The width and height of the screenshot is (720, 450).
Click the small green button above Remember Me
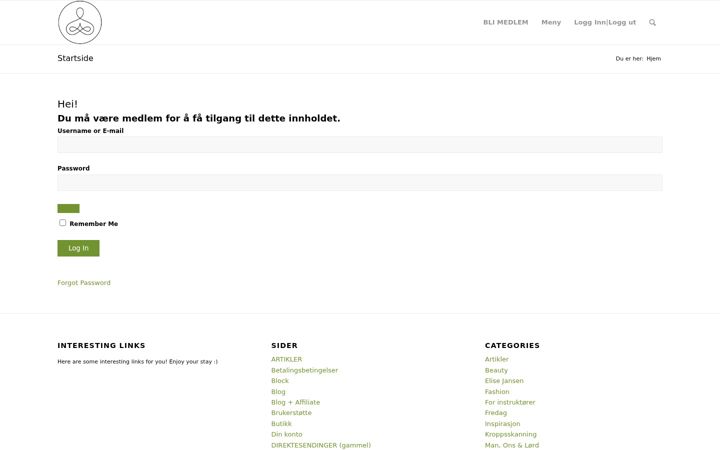[x=68, y=208]
